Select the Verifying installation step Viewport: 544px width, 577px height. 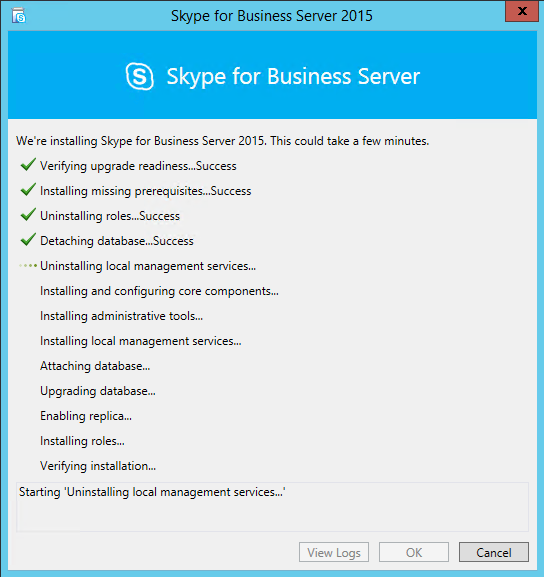coord(98,466)
